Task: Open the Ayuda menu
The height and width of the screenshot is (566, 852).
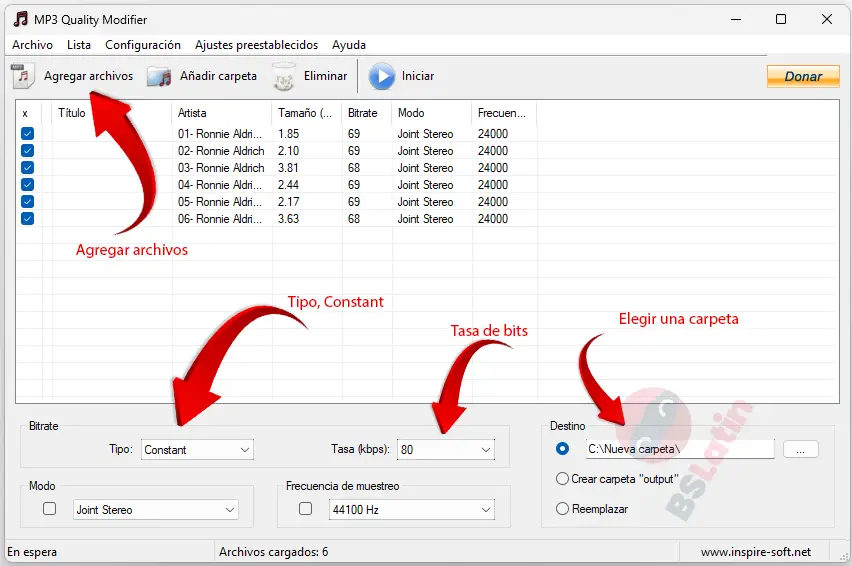Action: point(349,45)
